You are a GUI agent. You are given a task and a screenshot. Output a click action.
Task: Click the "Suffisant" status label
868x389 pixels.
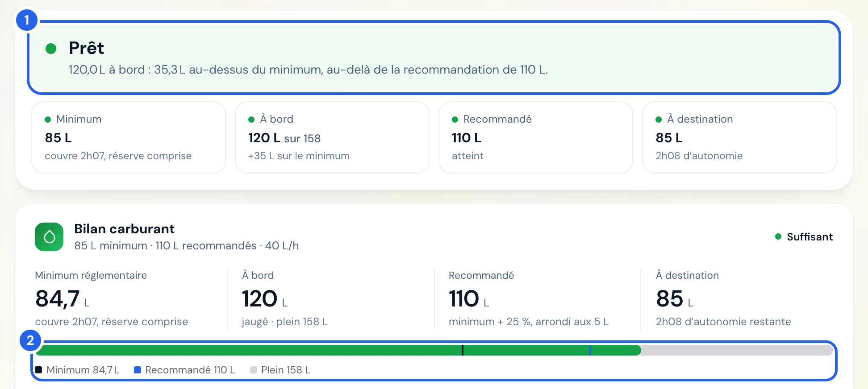pos(810,237)
